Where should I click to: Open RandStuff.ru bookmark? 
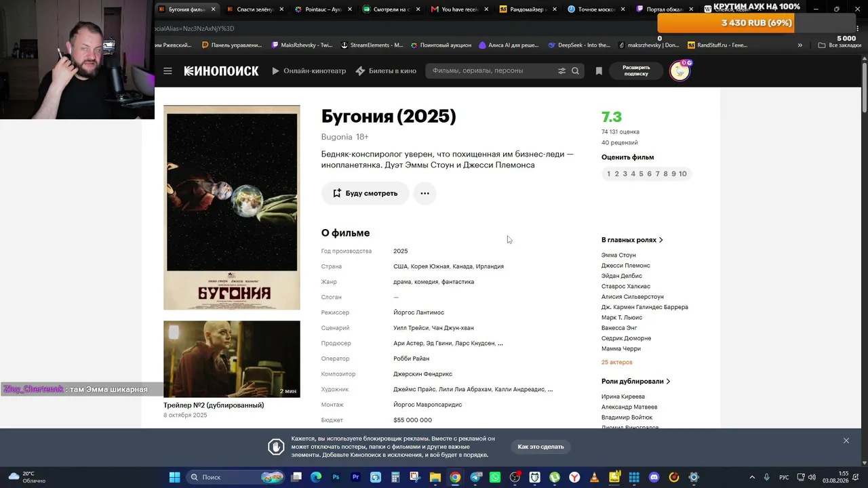click(717, 45)
